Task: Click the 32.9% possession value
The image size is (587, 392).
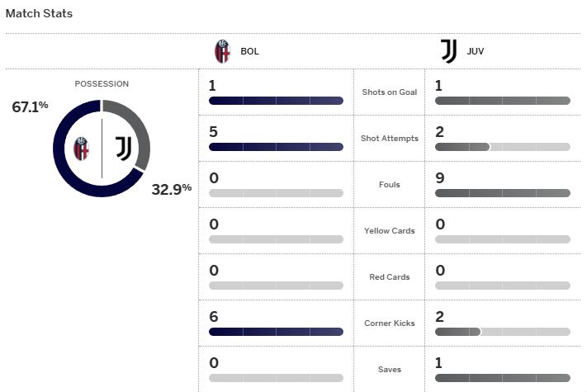Action: coord(172,189)
